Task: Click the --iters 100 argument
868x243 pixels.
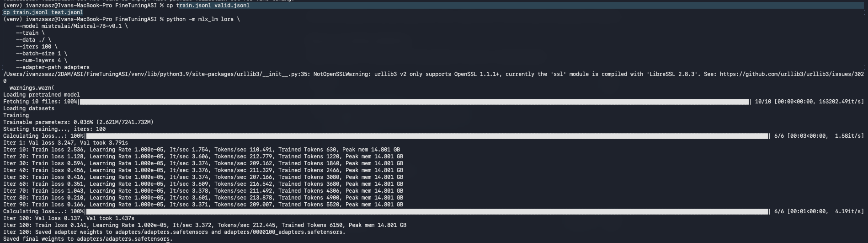Action: click(37, 47)
